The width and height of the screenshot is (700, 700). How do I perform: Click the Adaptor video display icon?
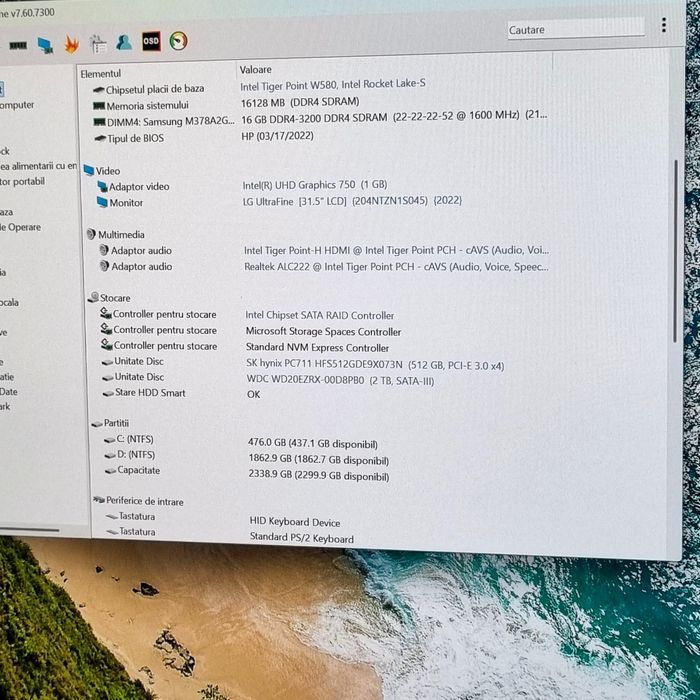(102, 186)
